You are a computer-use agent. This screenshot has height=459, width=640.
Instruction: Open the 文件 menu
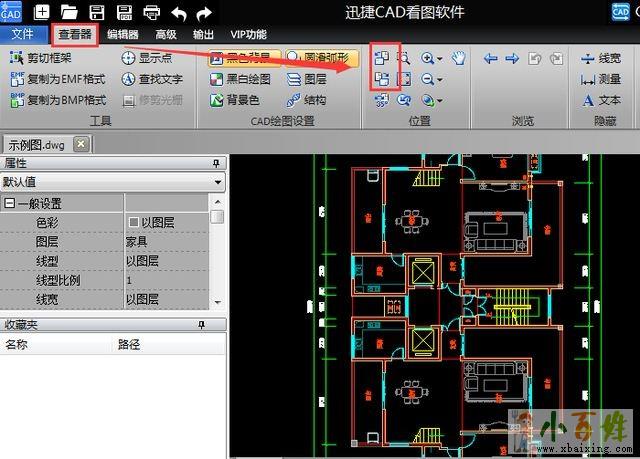[x=23, y=34]
